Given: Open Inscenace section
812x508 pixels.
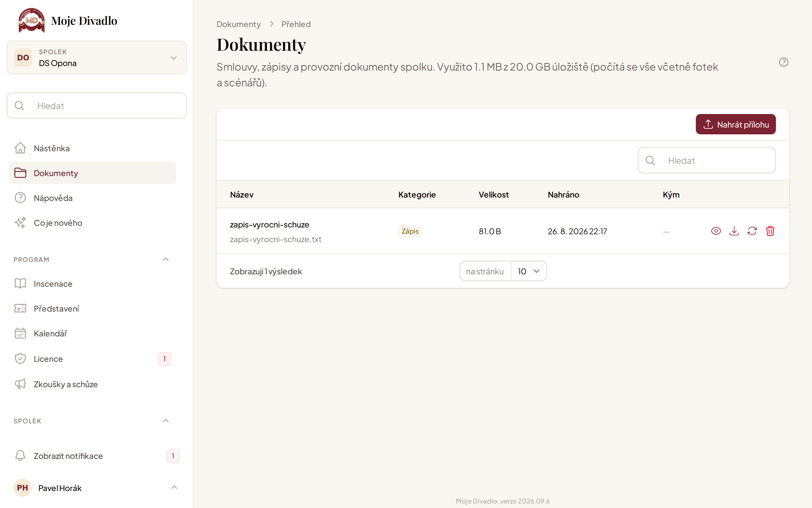Looking at the screenshot, I should (92, 284).
